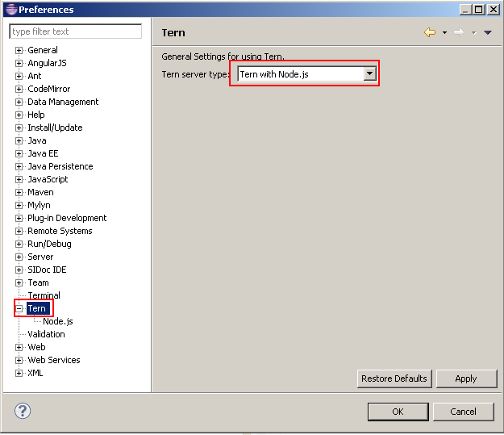Image resolution: width=504 pixels, height=435 pixels.
Task: Open the preferences view menu triangle
Action: point(487,33)
